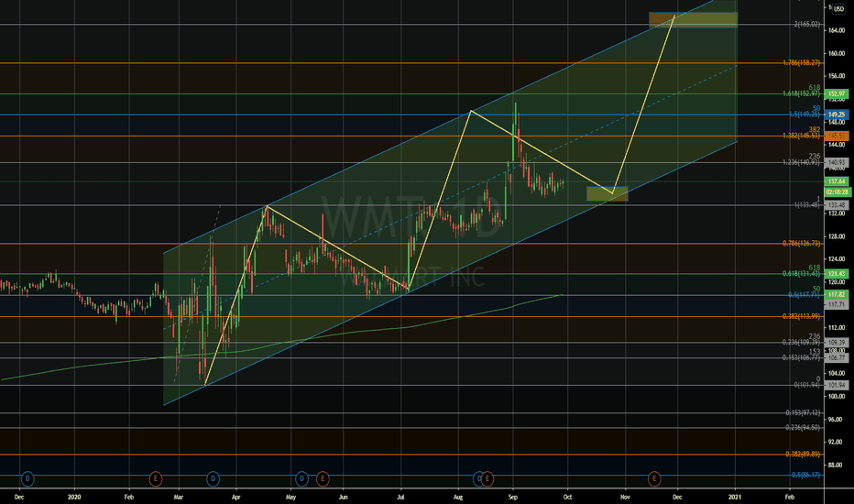The height and width of the screenshot is (504, 854).
Task: Click 88.00 on the price scale
Action: (x=837, y=466)
